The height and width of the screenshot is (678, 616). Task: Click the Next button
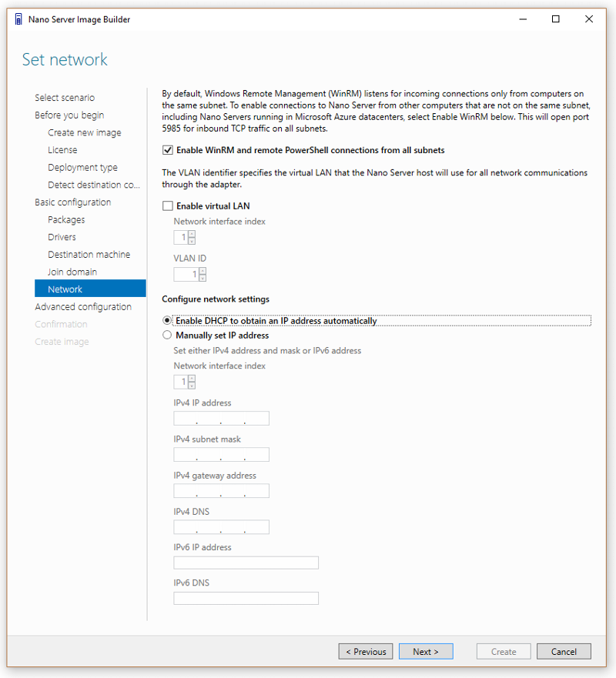(426, 651)
